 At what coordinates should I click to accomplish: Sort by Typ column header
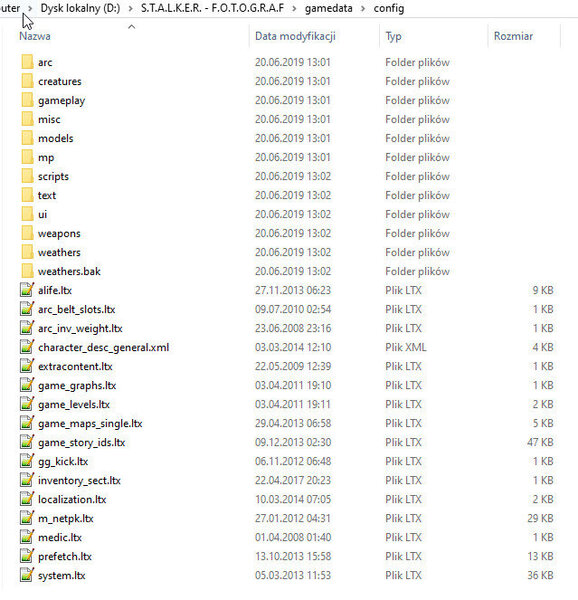393,36
